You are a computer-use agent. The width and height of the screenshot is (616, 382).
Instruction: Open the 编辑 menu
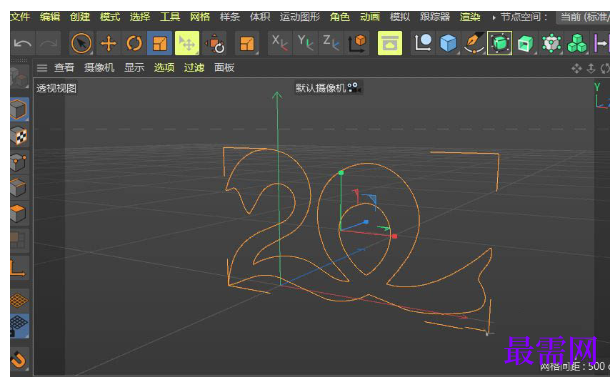(x=50, y=17)
